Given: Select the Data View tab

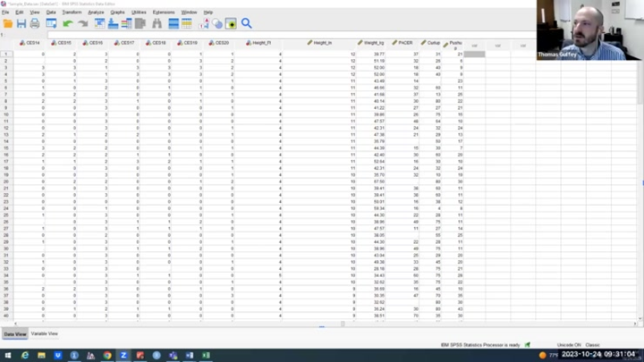Looking at the screenshot, I should (15, 333).
